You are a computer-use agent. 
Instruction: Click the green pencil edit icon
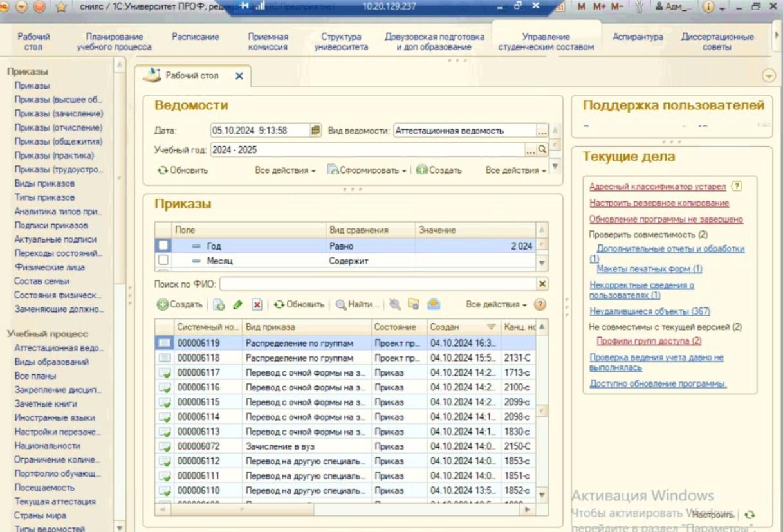(237, 304)
